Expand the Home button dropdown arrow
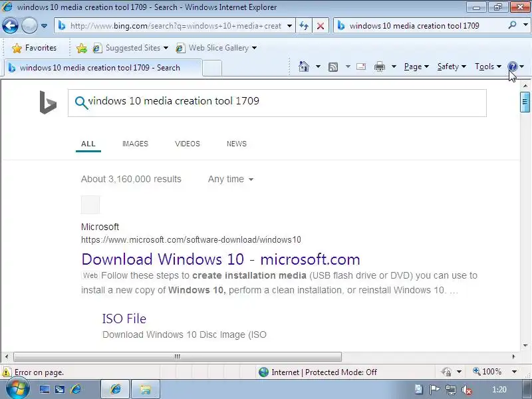Screen dimensions: 532x399 318,66
